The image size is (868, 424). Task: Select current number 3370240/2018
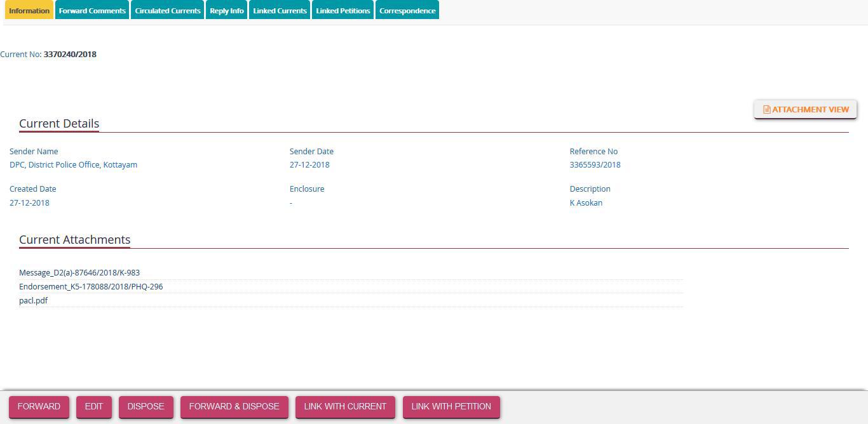point(70,54)
